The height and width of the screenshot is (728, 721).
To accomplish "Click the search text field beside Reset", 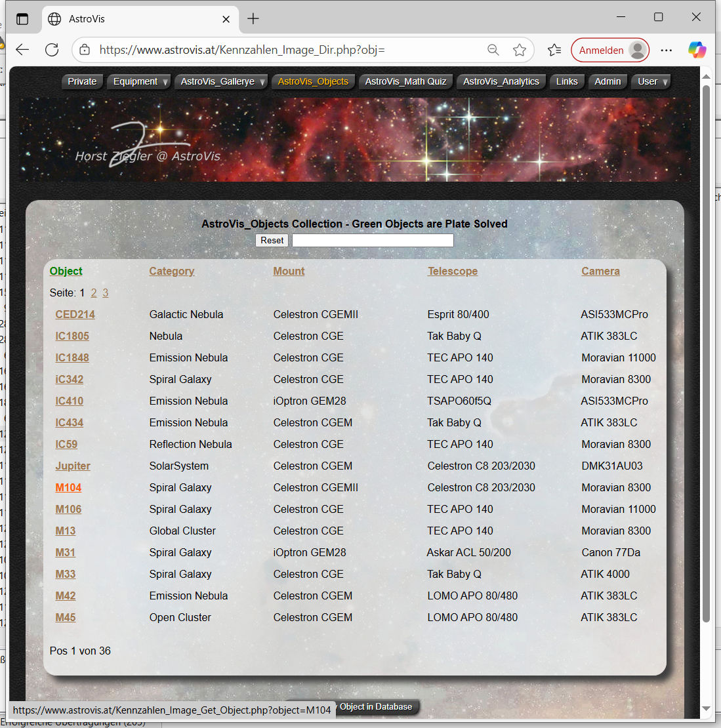I will 373,240.
